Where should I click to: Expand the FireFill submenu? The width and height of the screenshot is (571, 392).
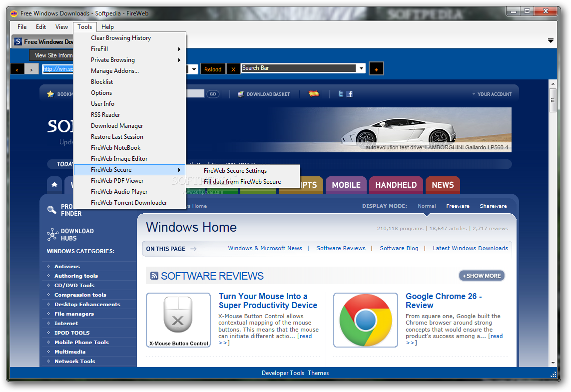[130, 49]
